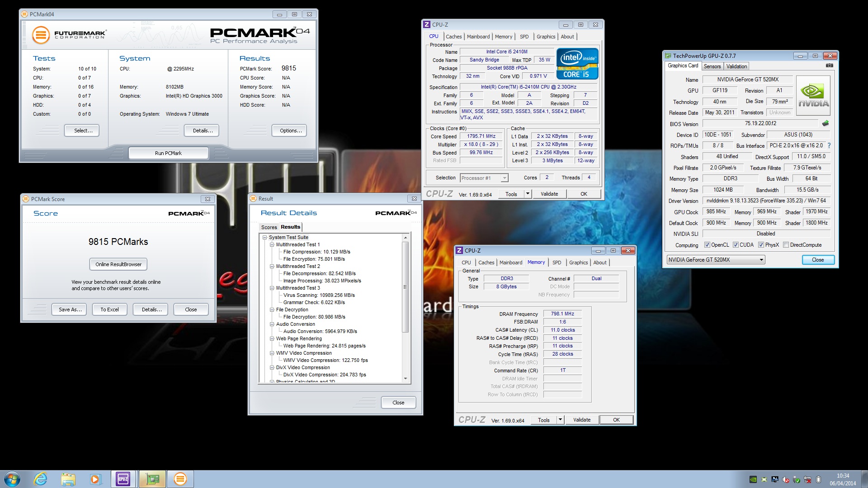The width and height of the screenshot is (868, 488).
Task: Collapse the WMV Video Compression node
Action: (272, 353)
